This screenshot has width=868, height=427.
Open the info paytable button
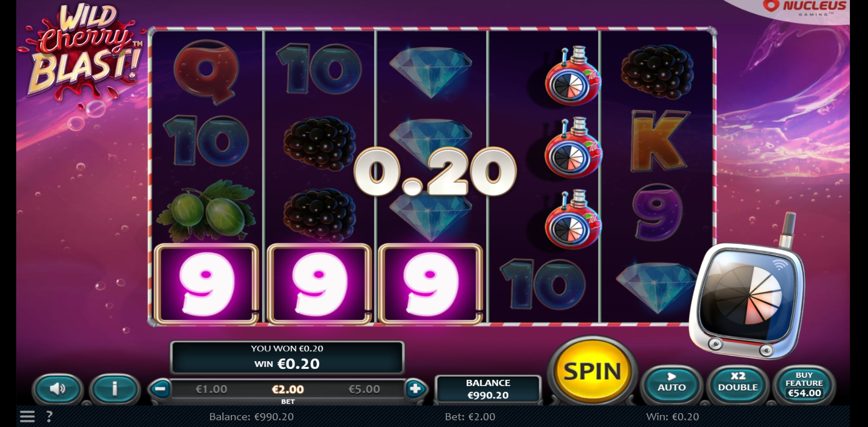click(114, 389)
